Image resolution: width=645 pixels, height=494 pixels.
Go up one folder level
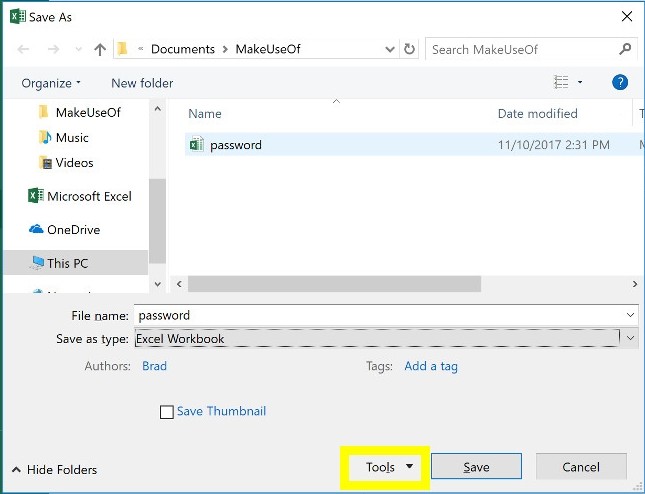[100, 49]
